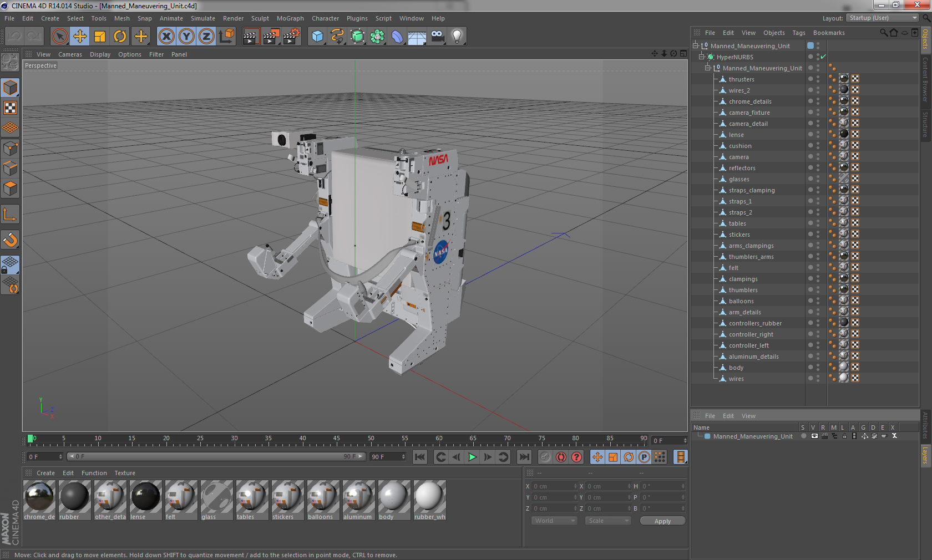Add a Cube primitive object
The height and width of the screenshot is (560, 932).
[x=317, y=37]
